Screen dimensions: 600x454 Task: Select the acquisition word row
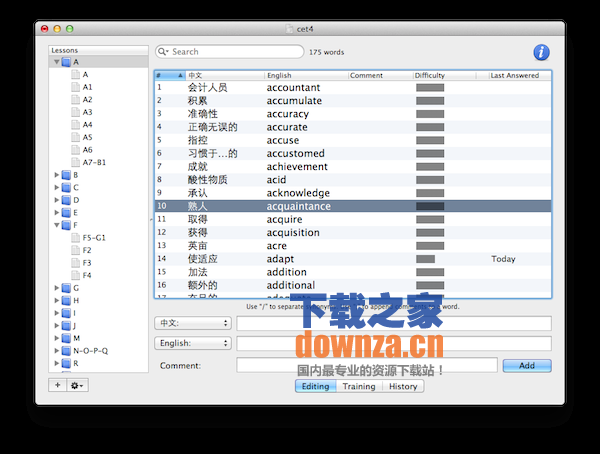tap(353, 233)
